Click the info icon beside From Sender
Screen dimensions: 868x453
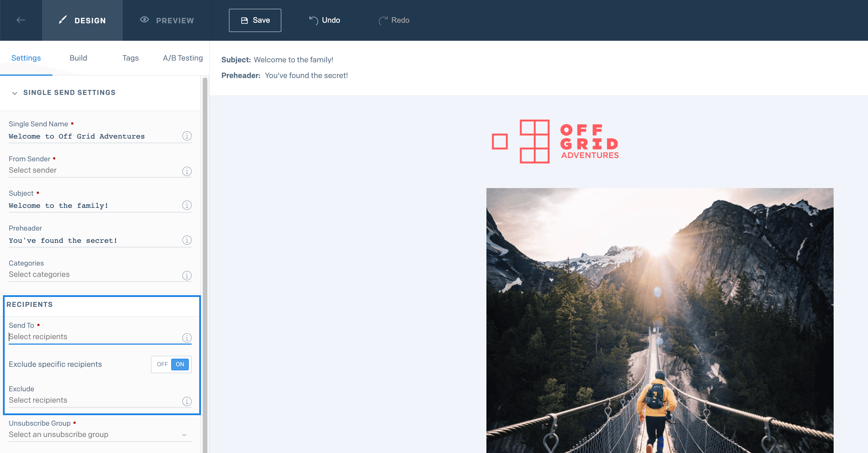click(x=187, y=171)
